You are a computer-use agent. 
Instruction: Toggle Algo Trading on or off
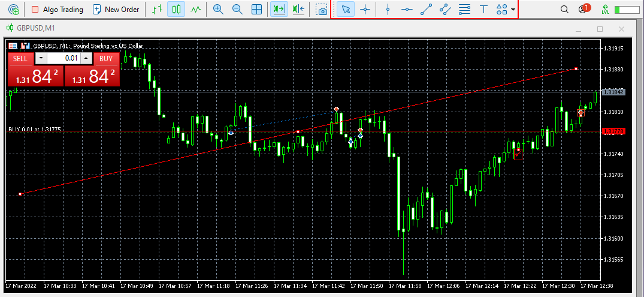[x=57, y=10]
